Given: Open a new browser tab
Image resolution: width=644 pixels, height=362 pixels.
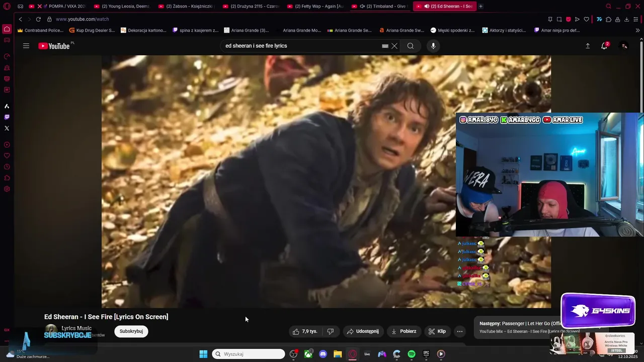Looking at the screenshot, I should click(481, 7).
